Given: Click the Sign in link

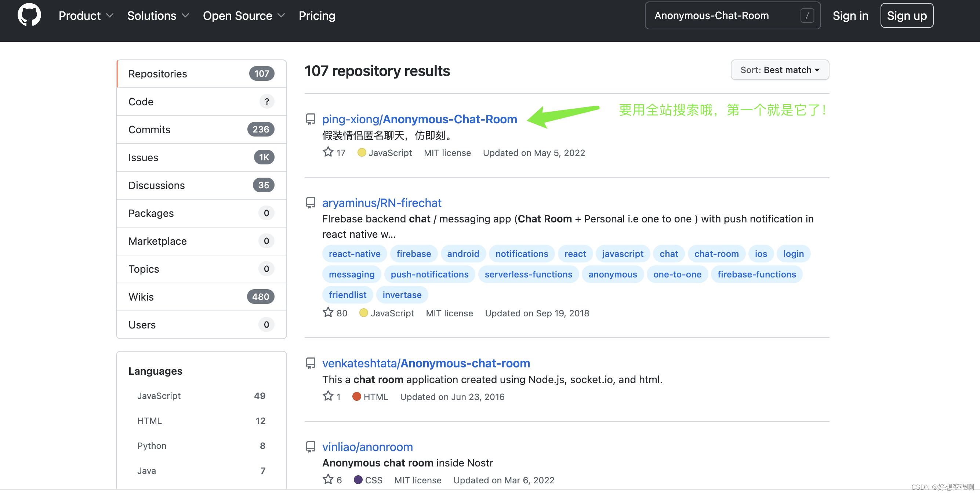Looking at the screenshot, I should pos(850,15).
